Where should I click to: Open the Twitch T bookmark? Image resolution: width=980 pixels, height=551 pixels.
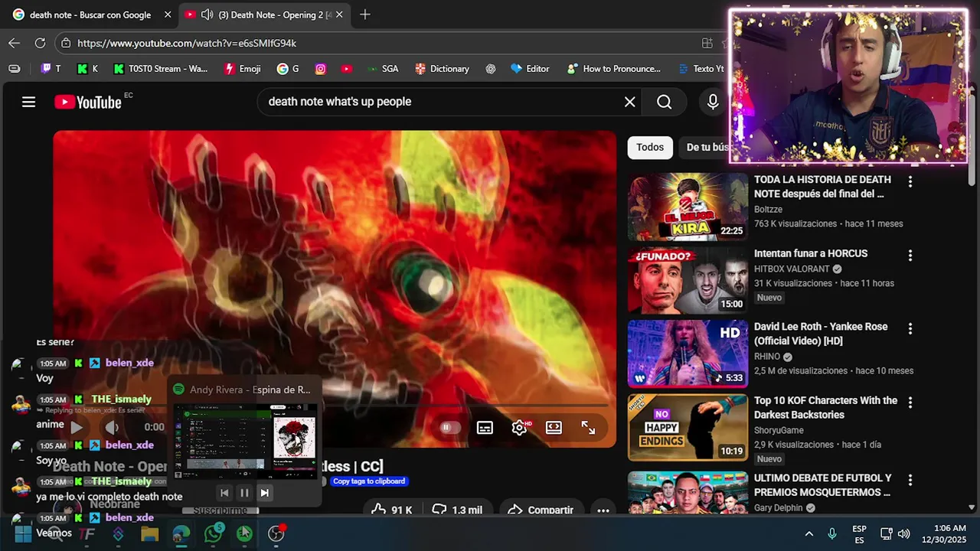pos(51,69)
